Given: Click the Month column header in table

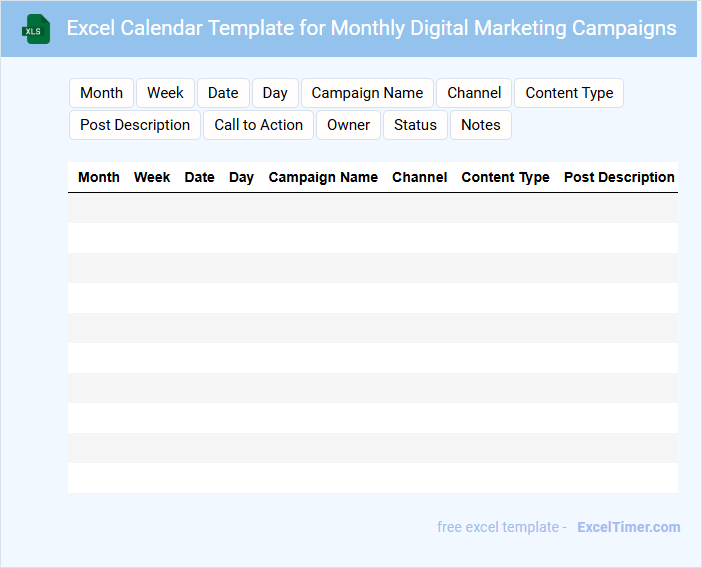Looking at the screenshot, I should (99, 177).
